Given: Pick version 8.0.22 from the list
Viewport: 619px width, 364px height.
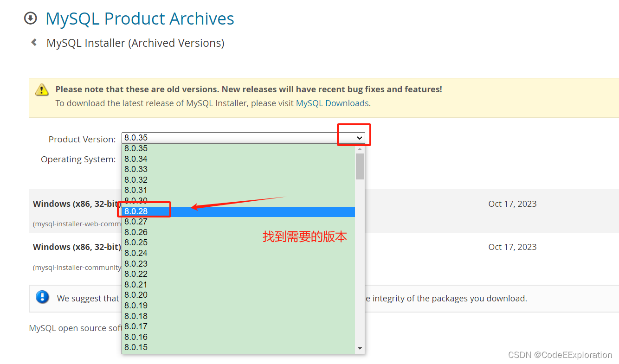Looking at the screenshot, I should click(239, 274).
